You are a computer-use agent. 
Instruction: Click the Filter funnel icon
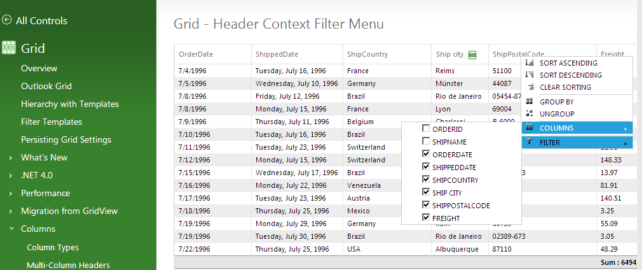point(530,143)
